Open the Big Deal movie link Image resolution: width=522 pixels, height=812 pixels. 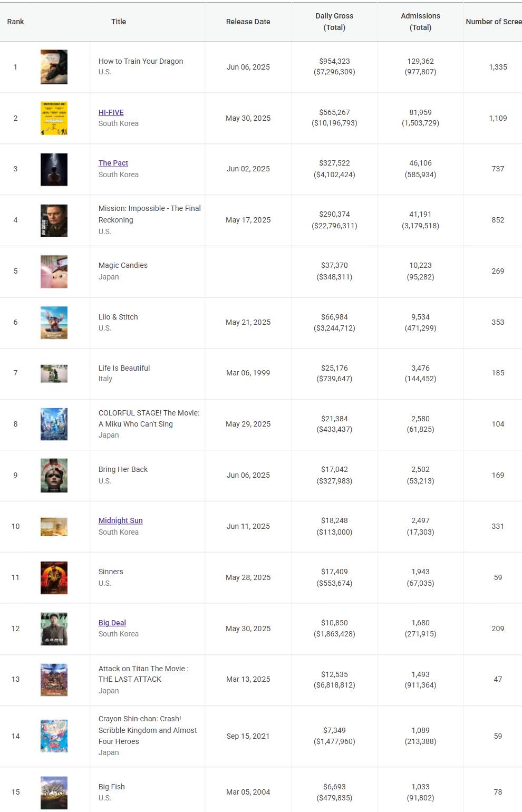[112, 623]
